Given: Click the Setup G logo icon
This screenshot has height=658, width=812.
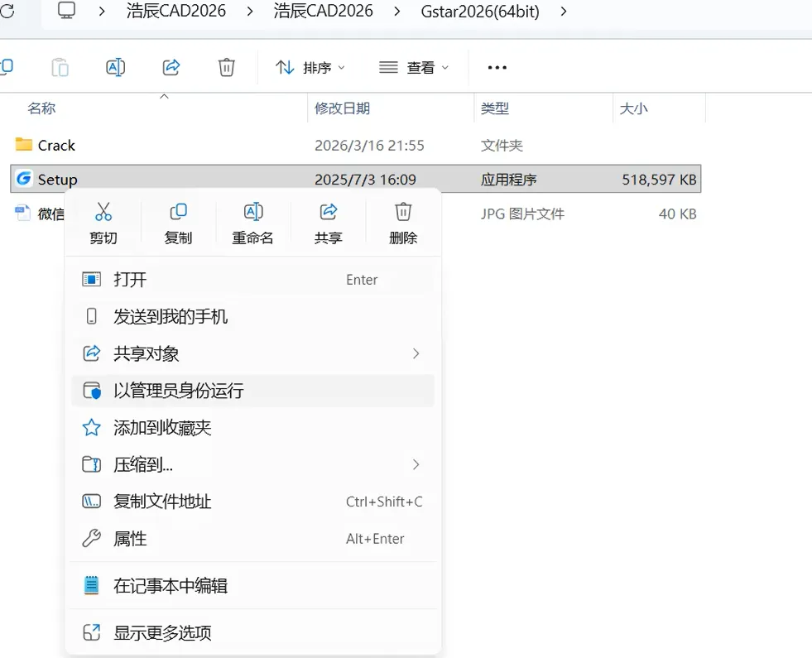Looking at the screenshot, I should [23, 179].
